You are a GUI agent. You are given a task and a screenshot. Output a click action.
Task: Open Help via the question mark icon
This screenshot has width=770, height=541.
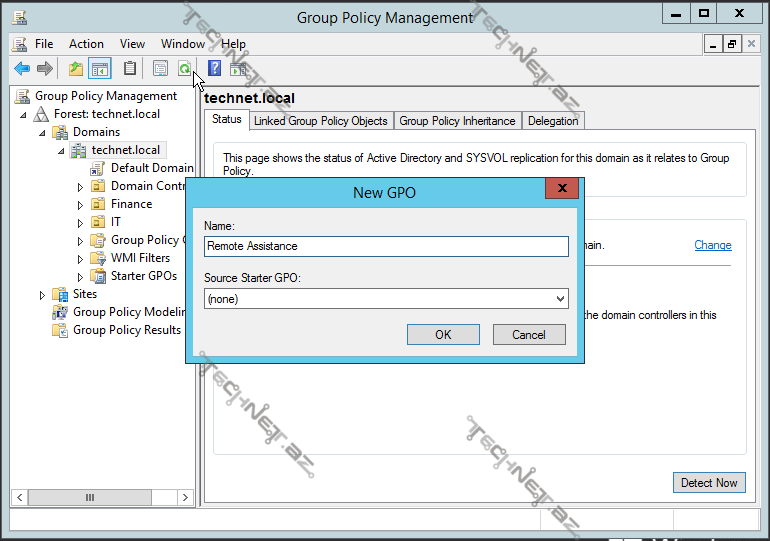pyautogui.click(x=214, y=69)
